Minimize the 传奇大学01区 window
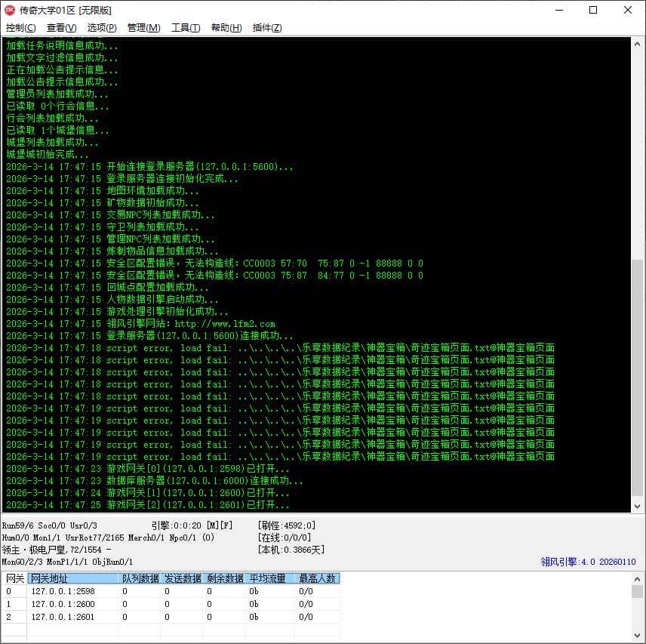Image resolution: width=646 pixels, height=644 pixels. [559, 10]
